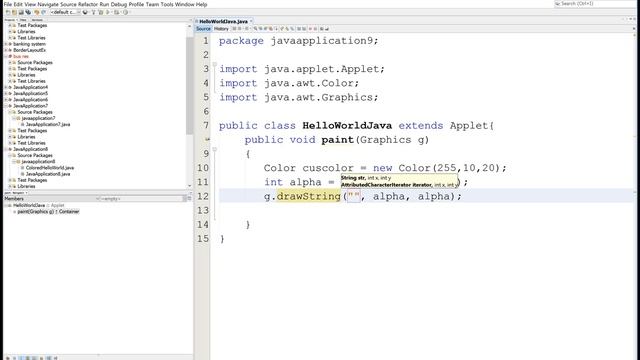Click the Redo toolbar icon

point(44,12)
